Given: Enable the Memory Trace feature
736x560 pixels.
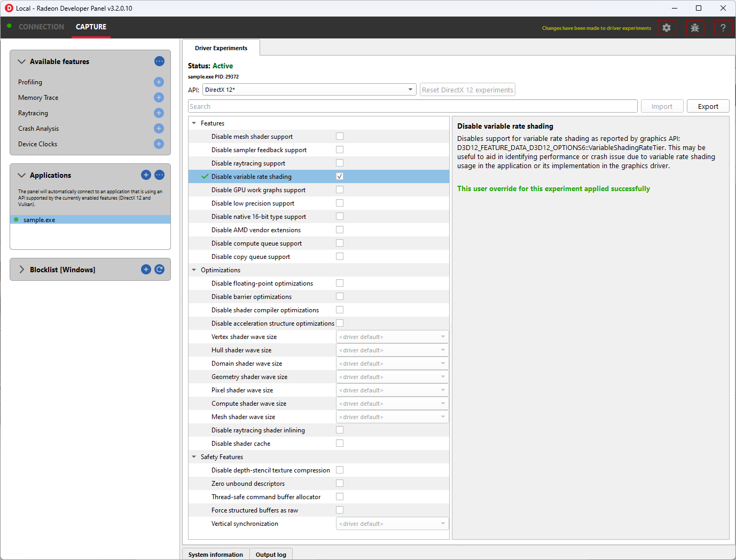Looking at the screenshot, I should [159, 97].
